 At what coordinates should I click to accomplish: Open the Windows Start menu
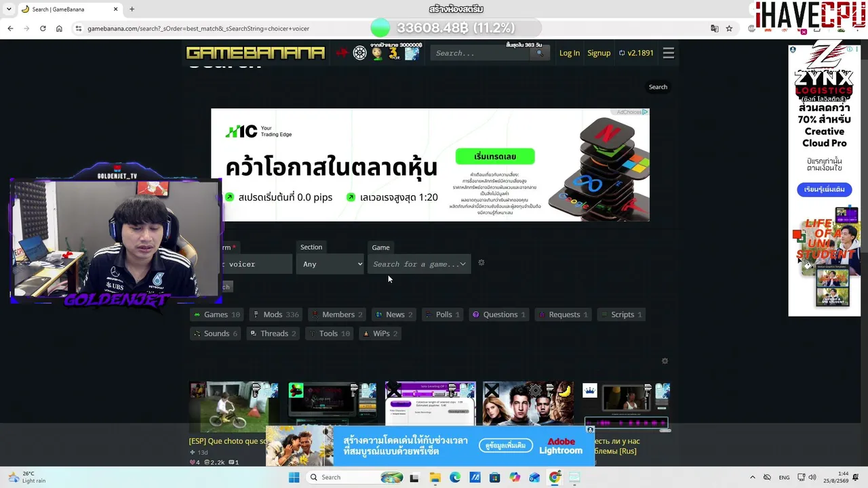(294, 477)
